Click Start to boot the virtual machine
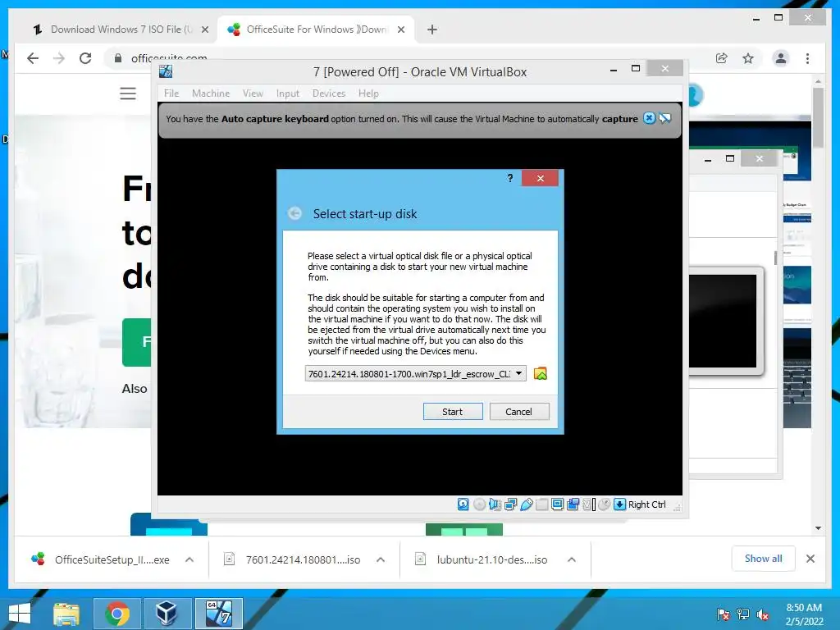840x630 pixels. click(x=453, y=412)
